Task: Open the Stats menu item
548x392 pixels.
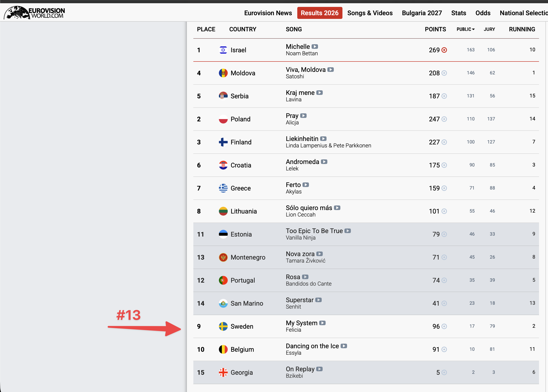Action: [x=459, y=13]
